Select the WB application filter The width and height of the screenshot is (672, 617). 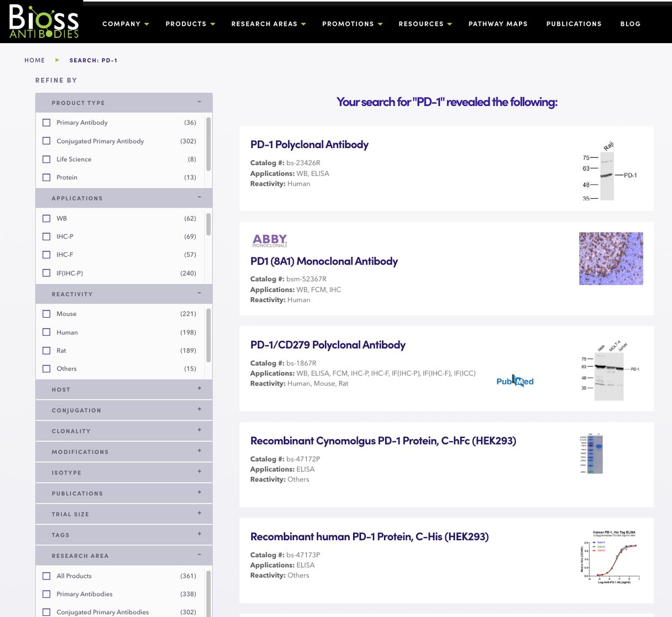[x=46, y=218]
